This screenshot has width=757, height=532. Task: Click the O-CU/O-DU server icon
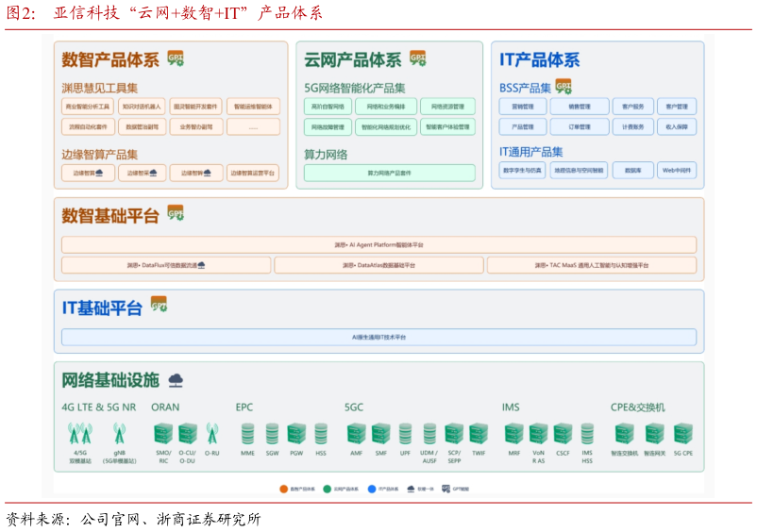pyautogui.click(x=187, y=434)
